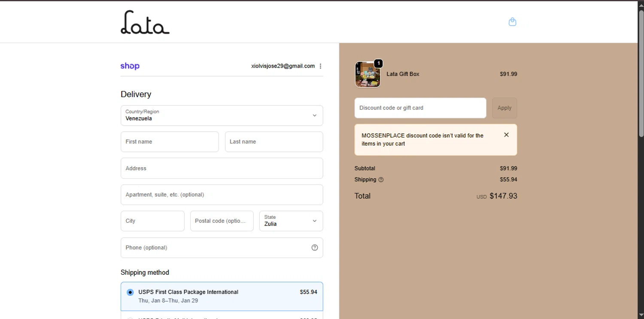Viewport: 644px width, 319px height.
Task: Click the Lata Gift Box thumbnail
Action: click(x=368, y=74)
